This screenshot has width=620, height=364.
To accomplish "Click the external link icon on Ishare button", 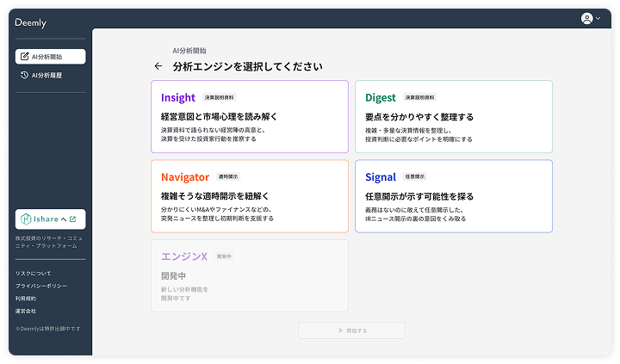I will click(x=74, y=219).
